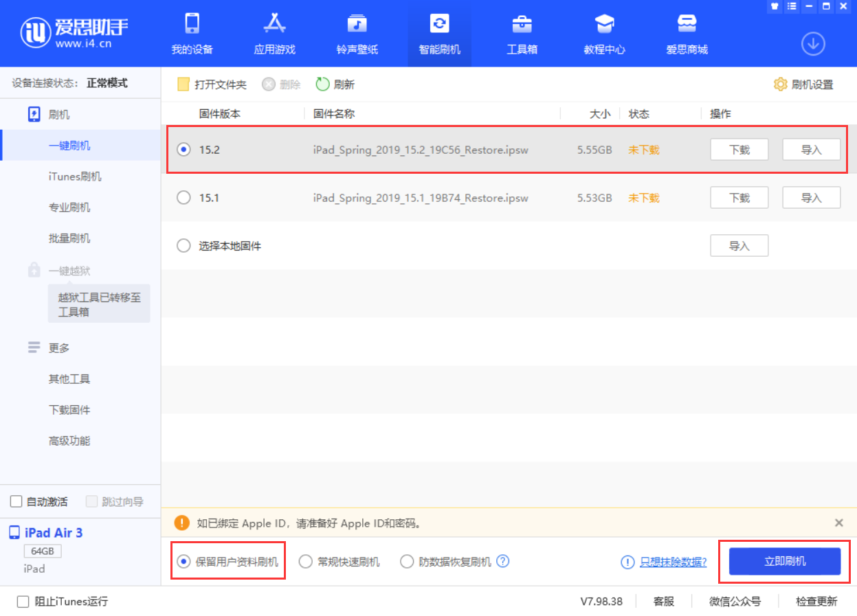The height and width of the screenshot is (616, 857).
Task: Enable the 自动激活 checkbox
Action: click(x=15, y=501)
